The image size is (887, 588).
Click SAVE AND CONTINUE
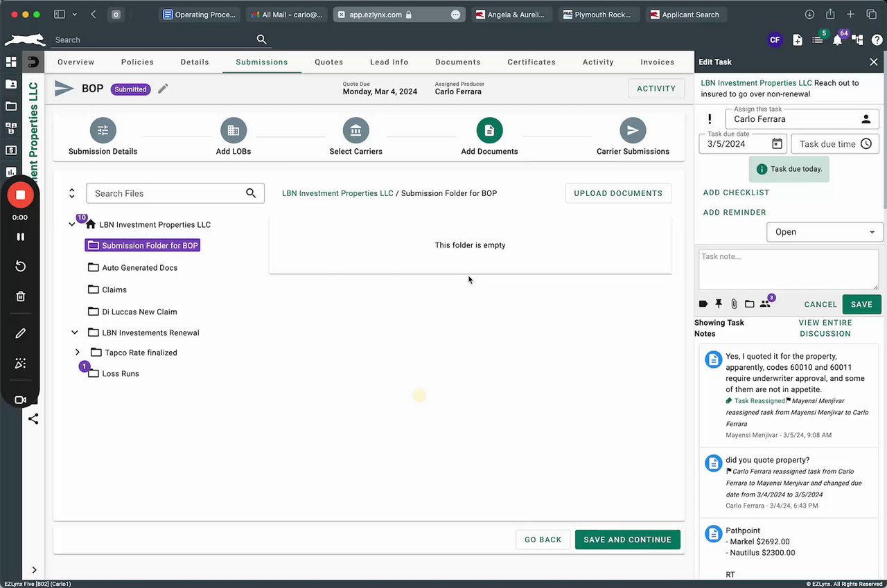pyautogui.click(x=628, y=540)
